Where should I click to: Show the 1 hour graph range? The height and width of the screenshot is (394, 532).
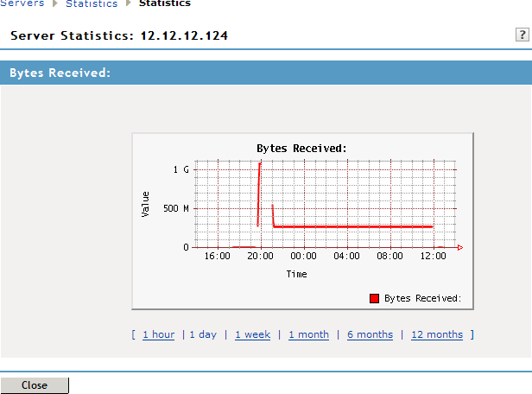click(158, 334)
